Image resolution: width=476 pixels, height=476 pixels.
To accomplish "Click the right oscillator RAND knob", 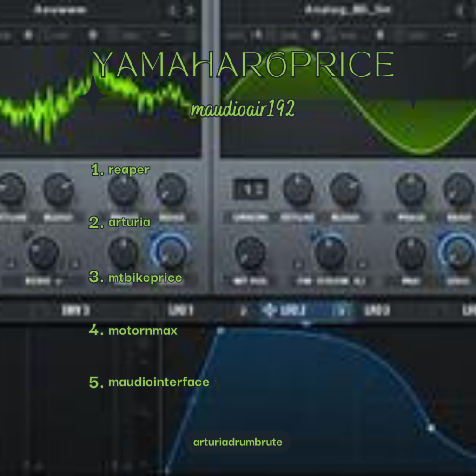I will tap(459, 189).
